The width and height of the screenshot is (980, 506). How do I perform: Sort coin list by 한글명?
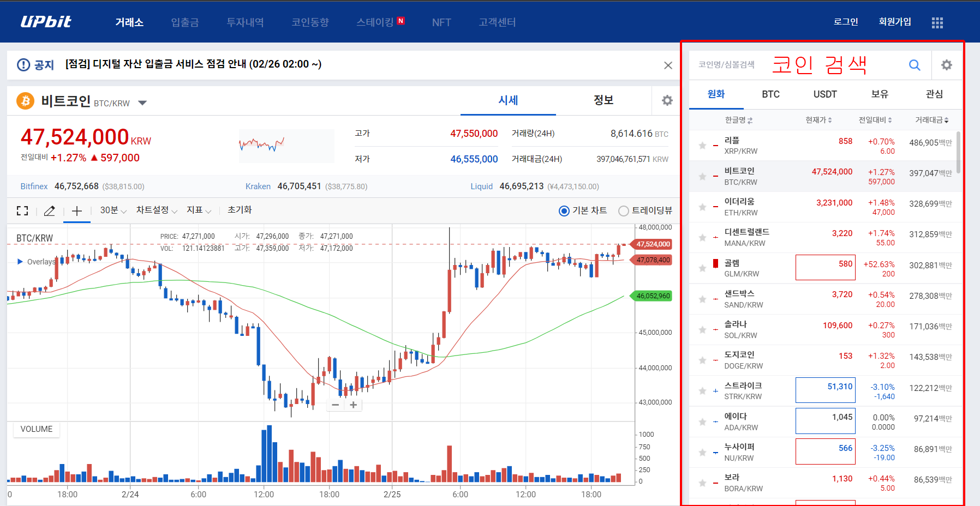pyautogui.click(x=739, y=120)
